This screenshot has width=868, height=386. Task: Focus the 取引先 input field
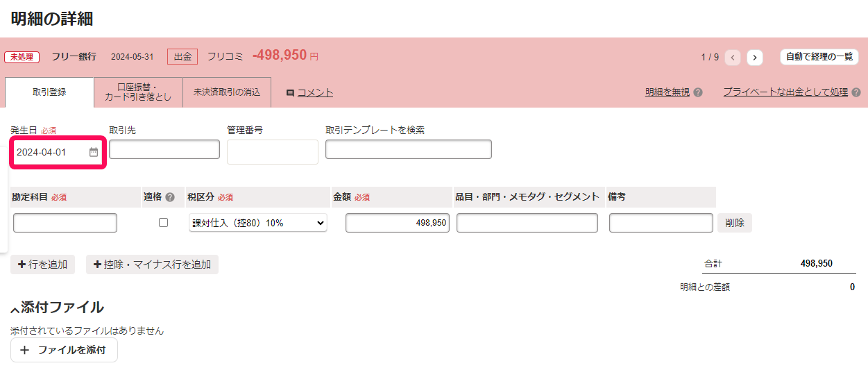(164, 149)
